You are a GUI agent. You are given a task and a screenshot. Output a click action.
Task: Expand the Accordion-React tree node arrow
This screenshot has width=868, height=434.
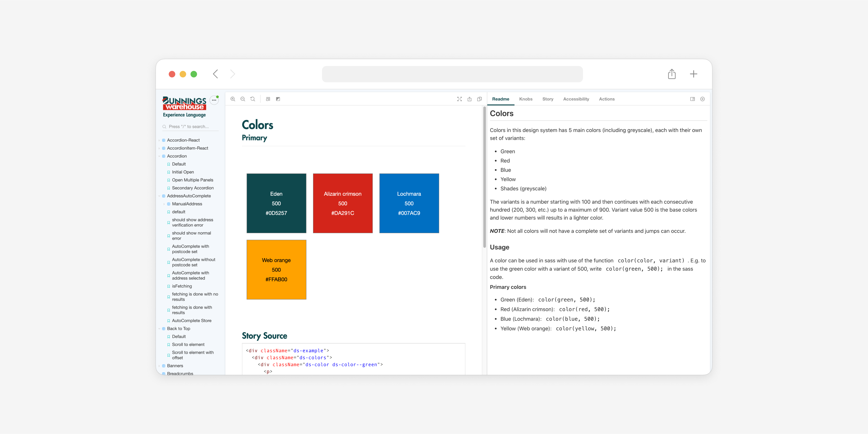coord(159,140)
